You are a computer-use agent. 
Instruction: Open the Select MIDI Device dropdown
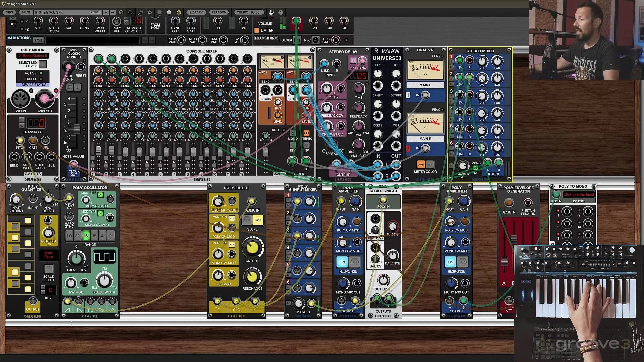pos(43,64)
